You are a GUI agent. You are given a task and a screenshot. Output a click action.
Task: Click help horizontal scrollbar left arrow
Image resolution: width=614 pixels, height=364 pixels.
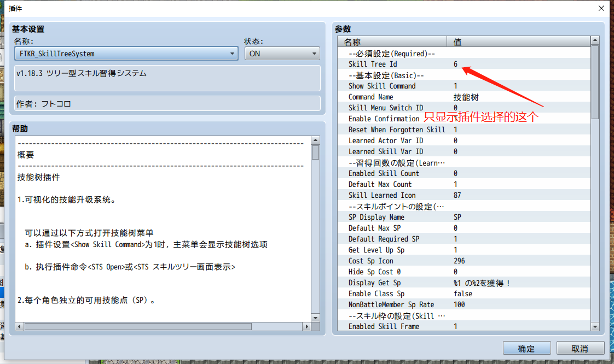point(19,326)
